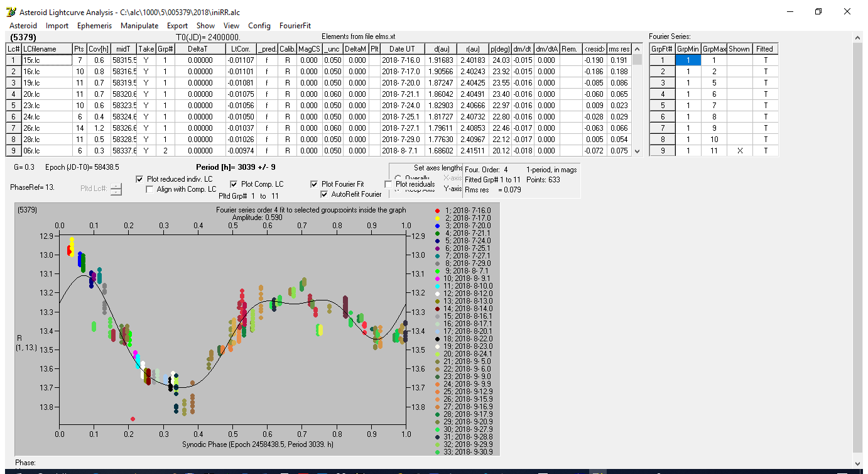Select file name cell 19r.lc
Viewport: 868px width, 474px height.
pyautogui.click(x=46, y=83)
